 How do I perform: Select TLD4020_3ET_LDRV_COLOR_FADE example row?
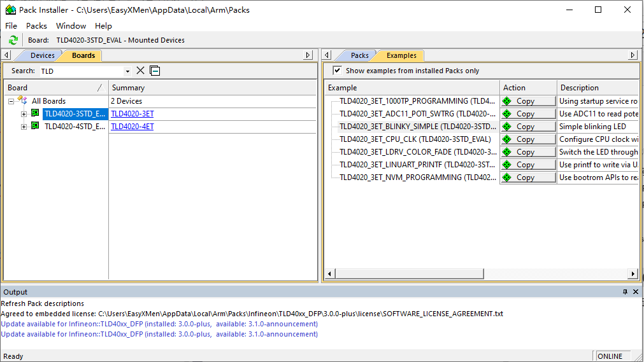point(417,152)
